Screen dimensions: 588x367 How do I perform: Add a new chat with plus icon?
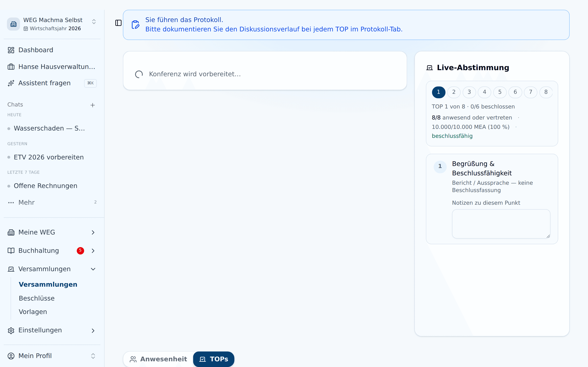coord(92,105)
